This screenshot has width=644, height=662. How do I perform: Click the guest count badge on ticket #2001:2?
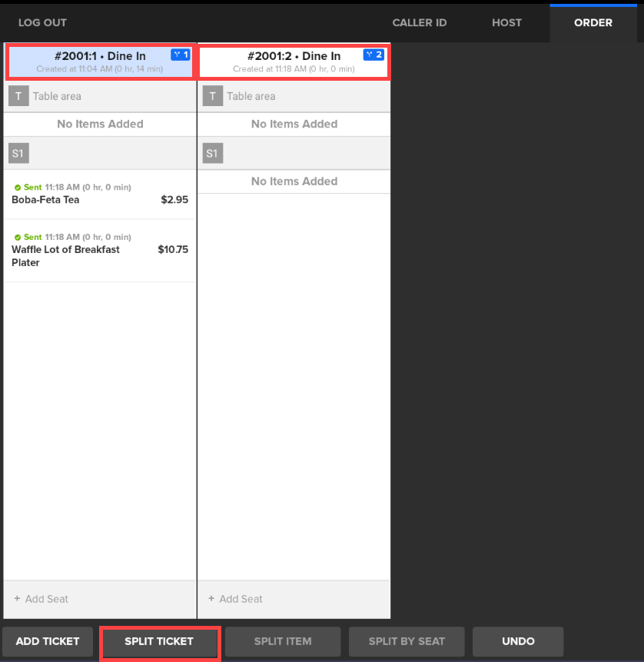373,55
